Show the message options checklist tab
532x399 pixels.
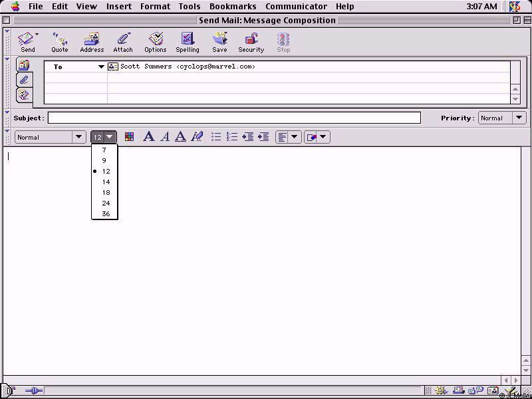[24, 94]
